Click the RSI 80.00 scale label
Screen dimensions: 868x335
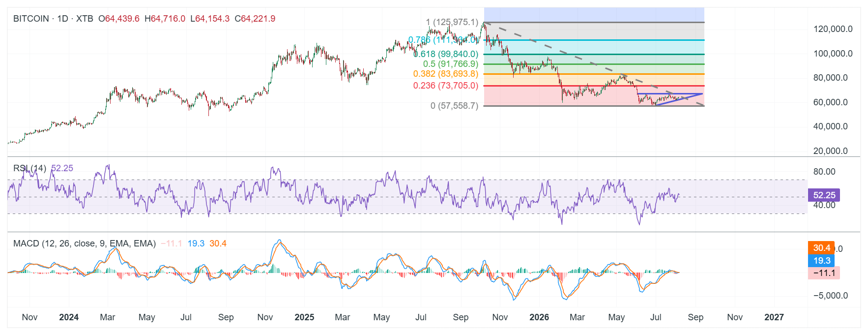point(824,172)
